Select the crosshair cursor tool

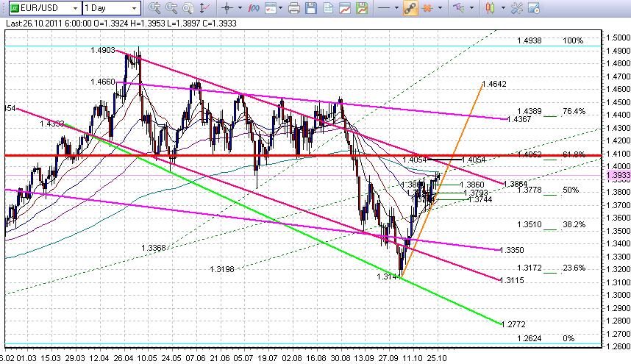click(227, 7)
